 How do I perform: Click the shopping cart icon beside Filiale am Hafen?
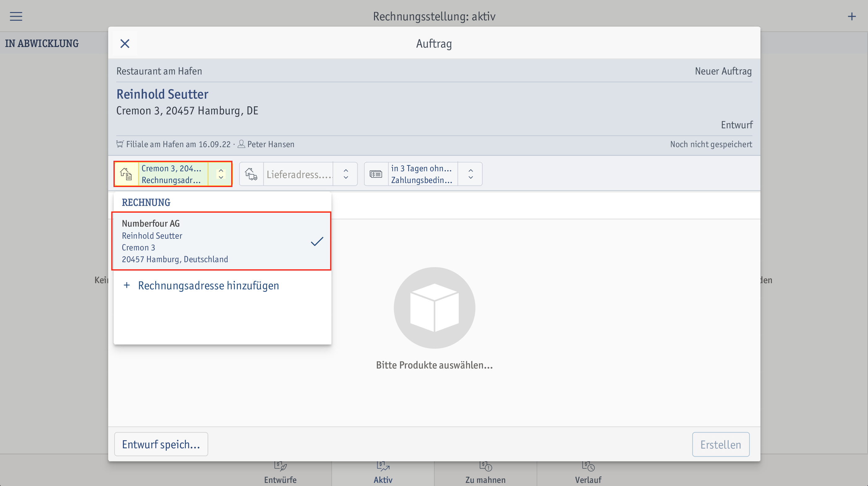pyautogui.click(x=120, y=144)
